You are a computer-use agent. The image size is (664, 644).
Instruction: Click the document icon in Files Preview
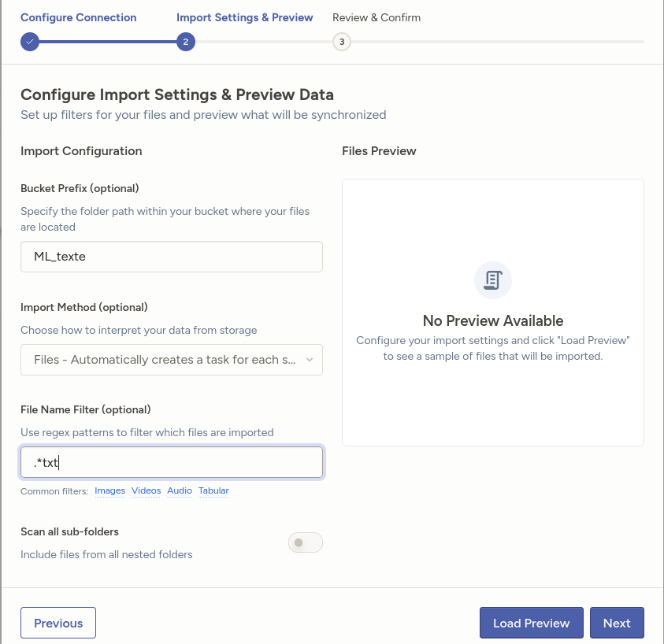coord(493,279)
